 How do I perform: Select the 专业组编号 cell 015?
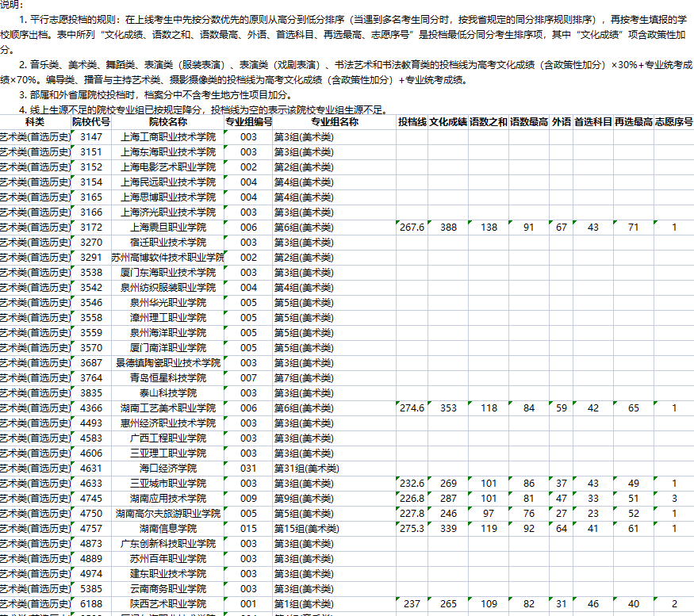(x=248, y=529)
